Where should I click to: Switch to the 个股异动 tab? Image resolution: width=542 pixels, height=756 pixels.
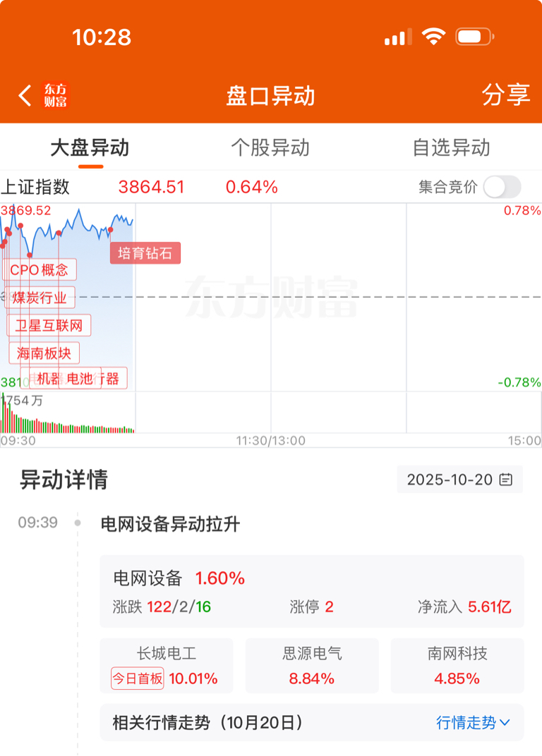coord(270,147)
